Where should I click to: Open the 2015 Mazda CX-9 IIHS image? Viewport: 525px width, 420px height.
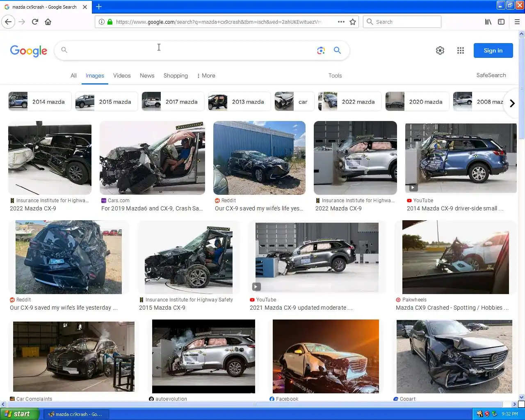click(189, 257)
